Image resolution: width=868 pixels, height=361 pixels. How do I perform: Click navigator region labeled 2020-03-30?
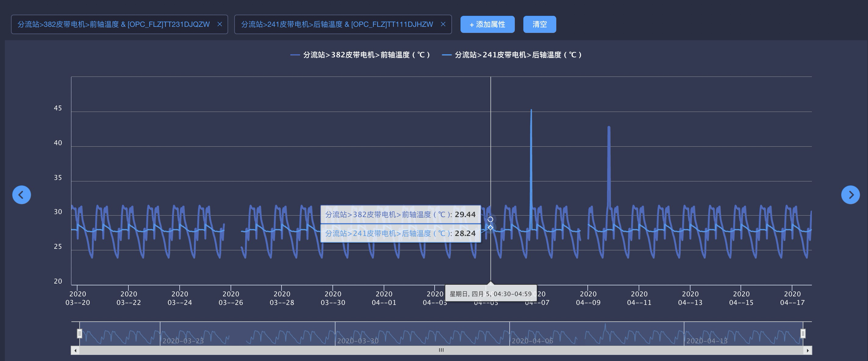pyautogui.click(x=358, y=341)
